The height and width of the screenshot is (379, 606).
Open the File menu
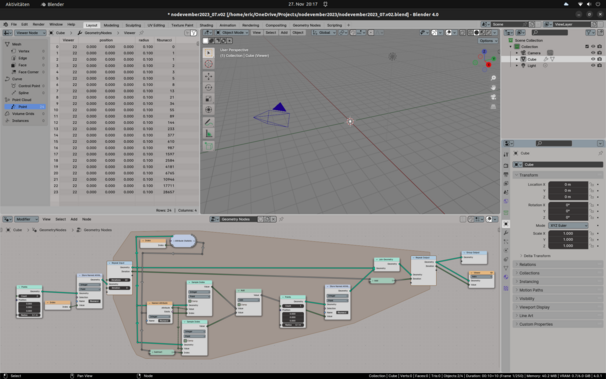click(14, 24)
